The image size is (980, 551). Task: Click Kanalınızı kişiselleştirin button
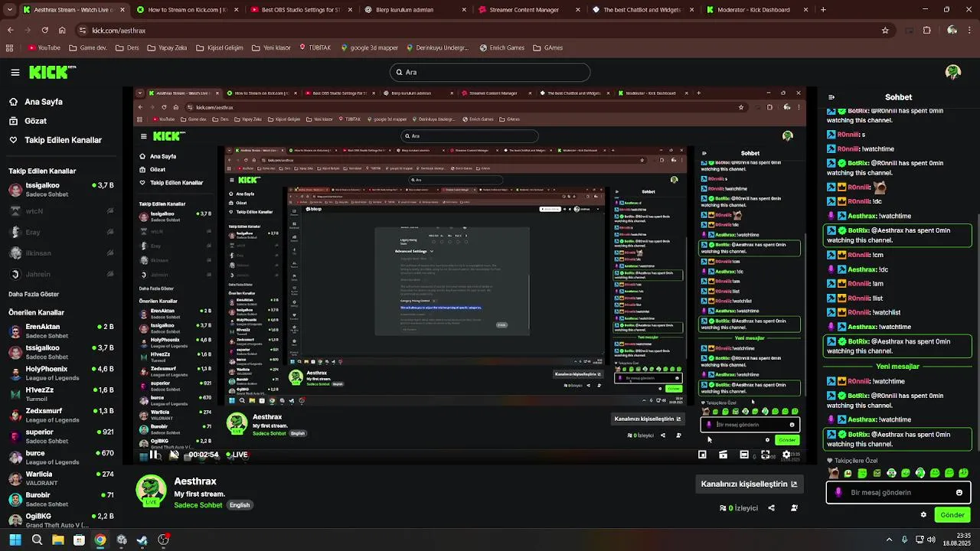[750, 484]
